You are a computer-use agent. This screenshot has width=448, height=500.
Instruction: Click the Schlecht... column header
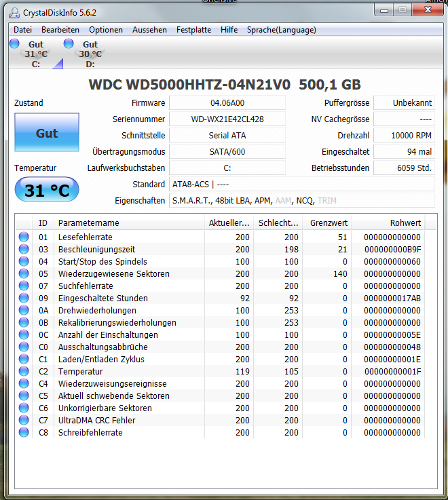coord(278,223)
